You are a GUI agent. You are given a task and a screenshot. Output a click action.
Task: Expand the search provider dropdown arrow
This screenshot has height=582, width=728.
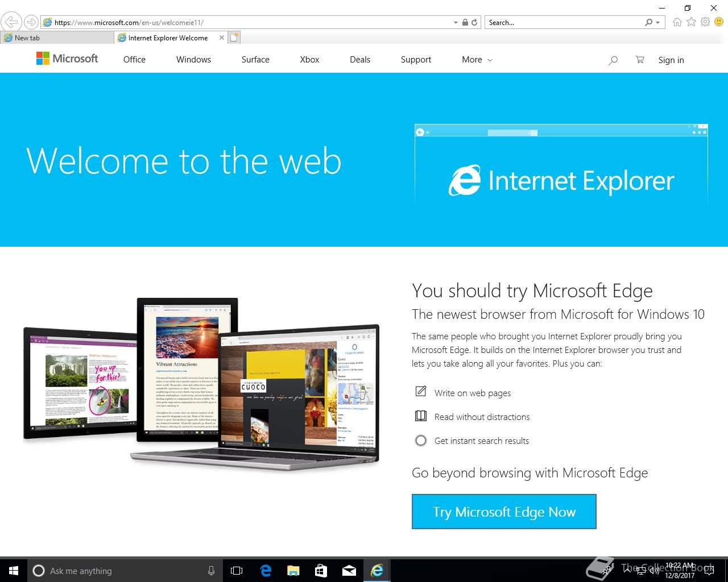click(x=657, y=23)
